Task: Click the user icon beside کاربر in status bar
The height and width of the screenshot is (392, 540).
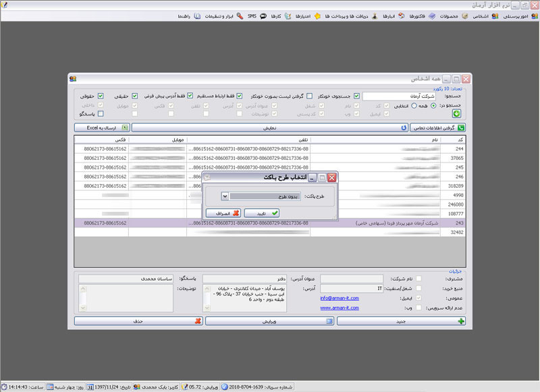Action: point(137,387)
